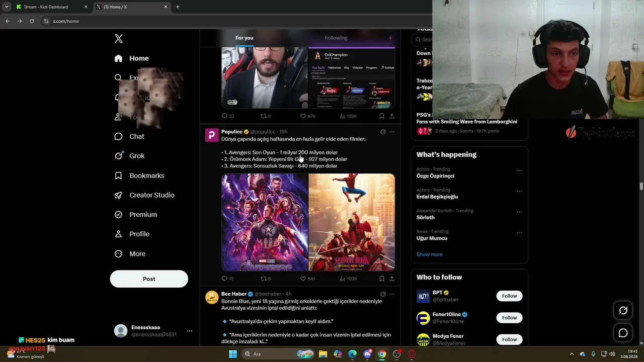Show hidden system tray icons
Image resolution: width=644 pixels, height=362 pixels.
[572, 354]
